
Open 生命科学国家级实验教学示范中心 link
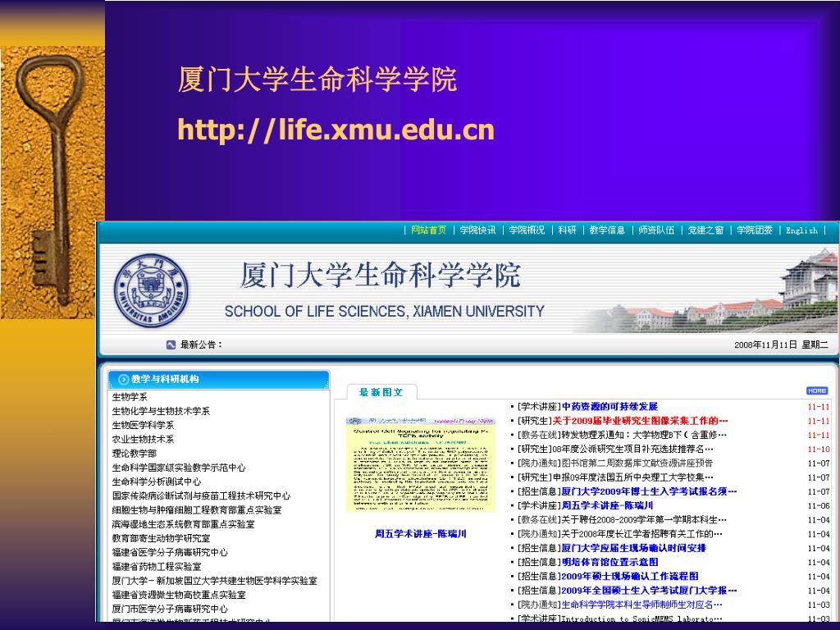(178, 468)
